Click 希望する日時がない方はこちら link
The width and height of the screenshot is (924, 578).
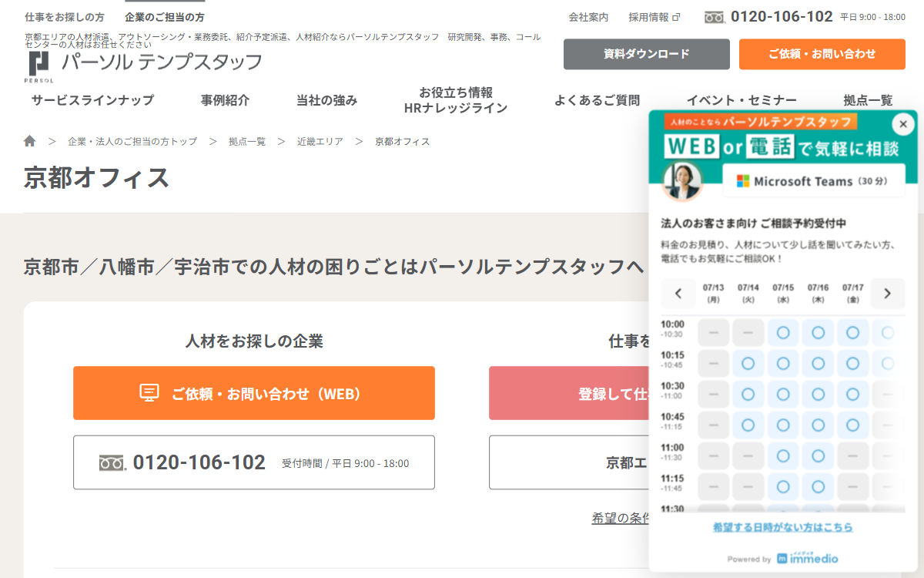(x=783, y=527)
